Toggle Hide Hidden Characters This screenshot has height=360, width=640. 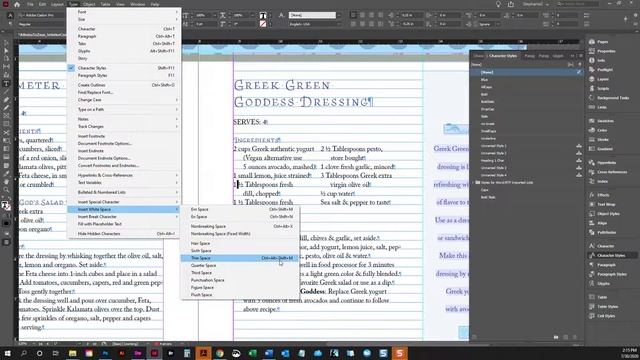(124, 234)
